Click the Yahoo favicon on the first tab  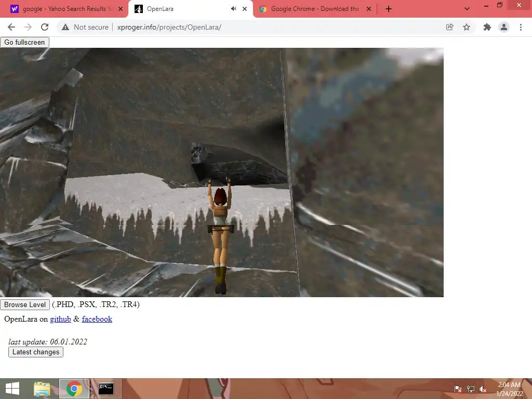(14, 9)
